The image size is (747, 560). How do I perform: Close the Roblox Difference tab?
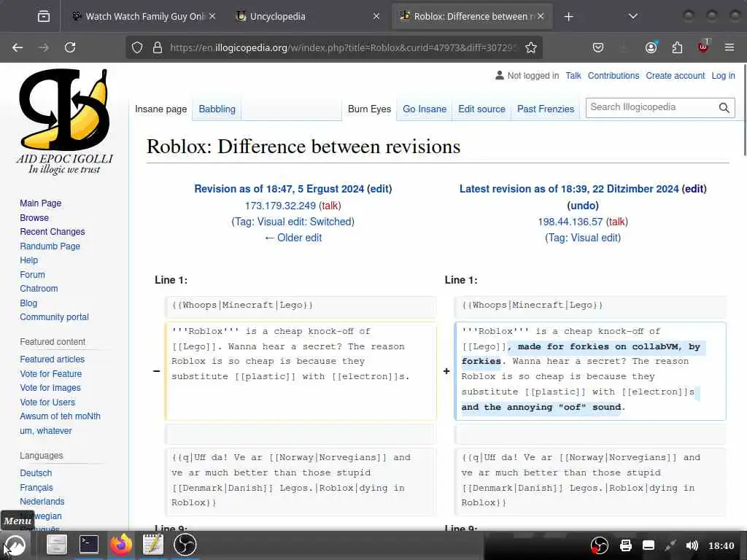click(x=541, y=16)
